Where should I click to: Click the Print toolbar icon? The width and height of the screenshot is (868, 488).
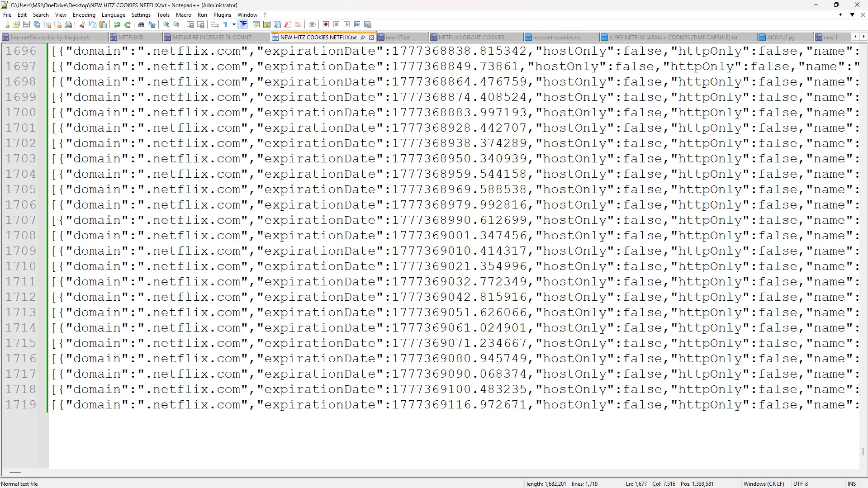coord(68,24)
